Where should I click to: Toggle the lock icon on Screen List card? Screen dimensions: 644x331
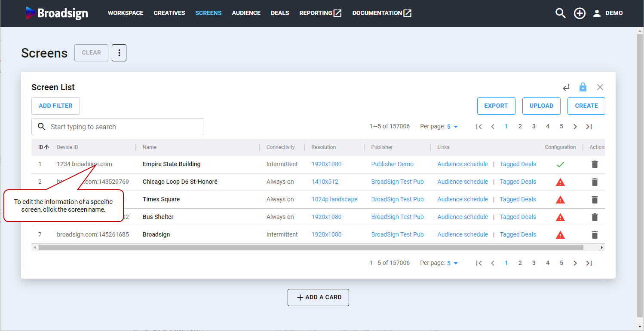tap(583, 87)
